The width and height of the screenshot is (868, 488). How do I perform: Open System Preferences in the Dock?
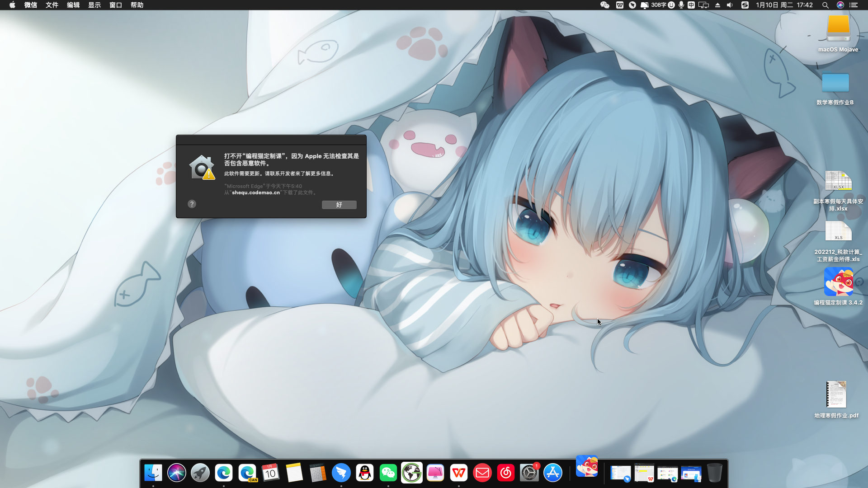pyautogui.click(x=529, y=473)
